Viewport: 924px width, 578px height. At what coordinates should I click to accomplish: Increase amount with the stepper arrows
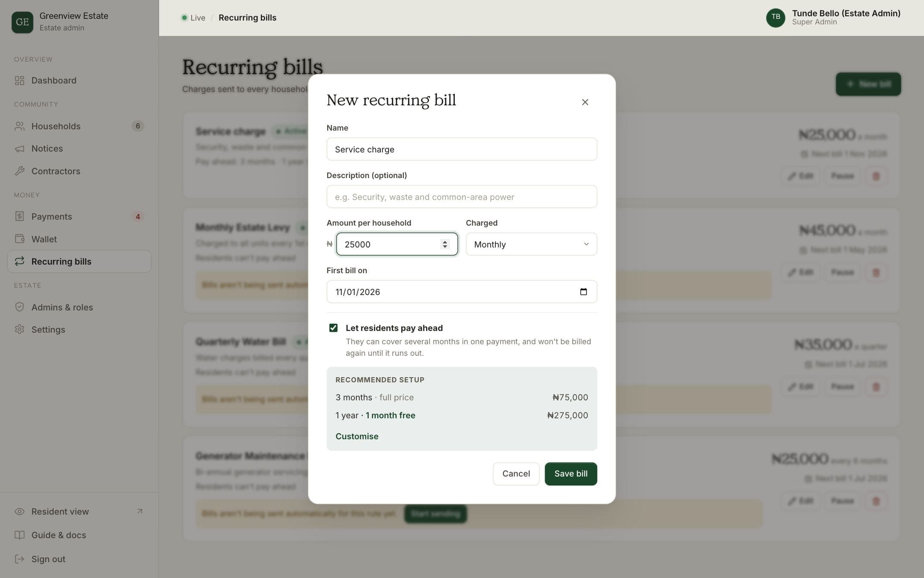(x=445, y=241)
